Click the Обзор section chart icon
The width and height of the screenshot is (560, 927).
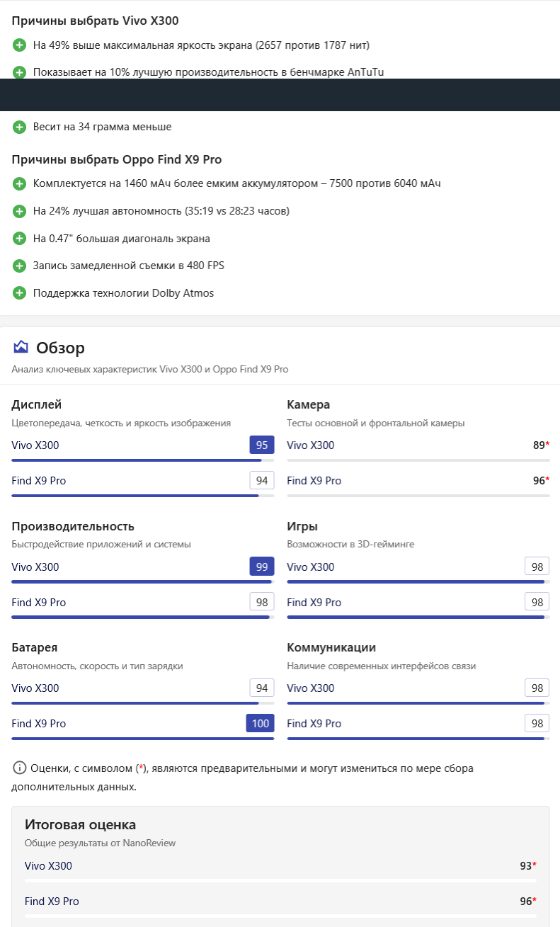(21, 347)
